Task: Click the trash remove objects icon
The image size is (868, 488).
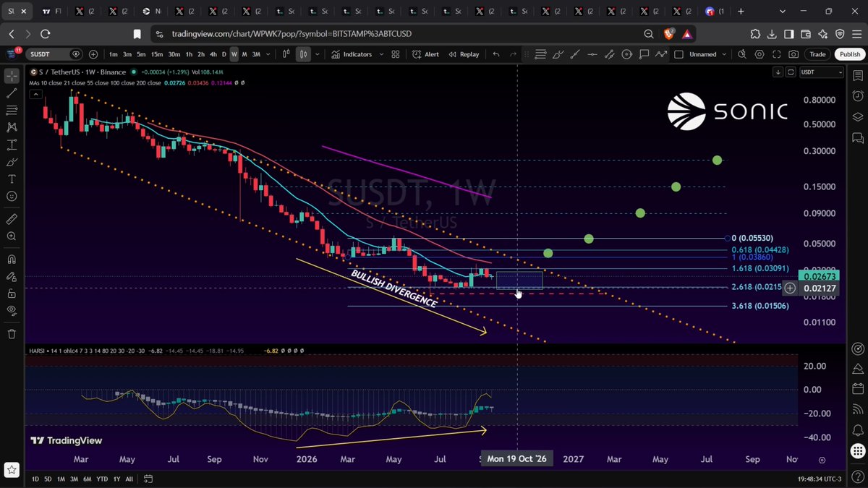Action: point(12,334)
